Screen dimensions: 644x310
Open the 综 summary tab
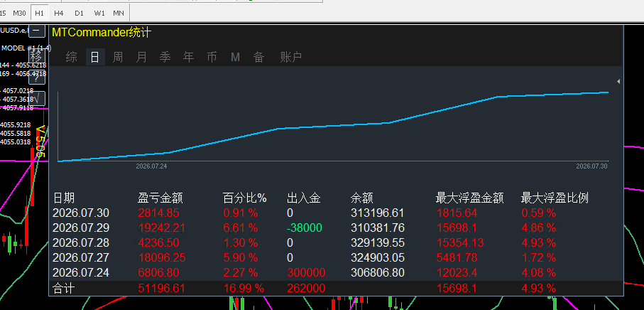click(72, 57)
